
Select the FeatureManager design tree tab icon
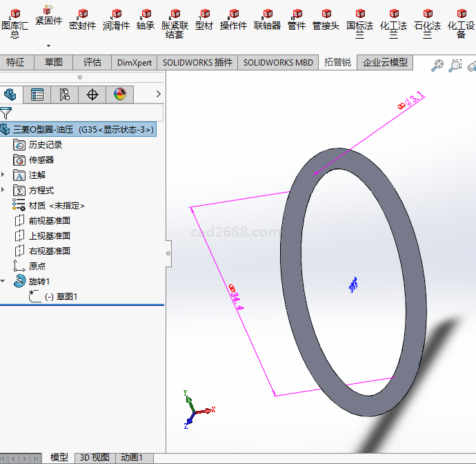tap(10, 95)
